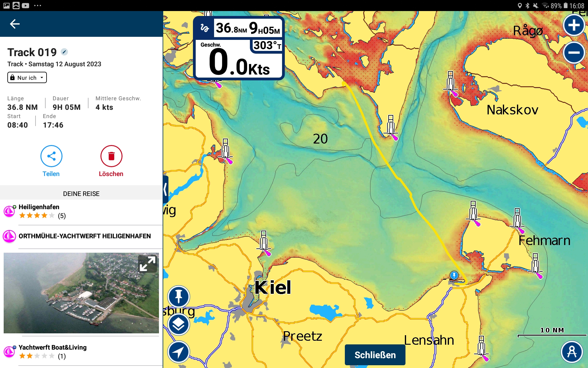Drop a pin marker on map
The width and height of the screenshot is (588, 368).
click(x=179, y=297)
